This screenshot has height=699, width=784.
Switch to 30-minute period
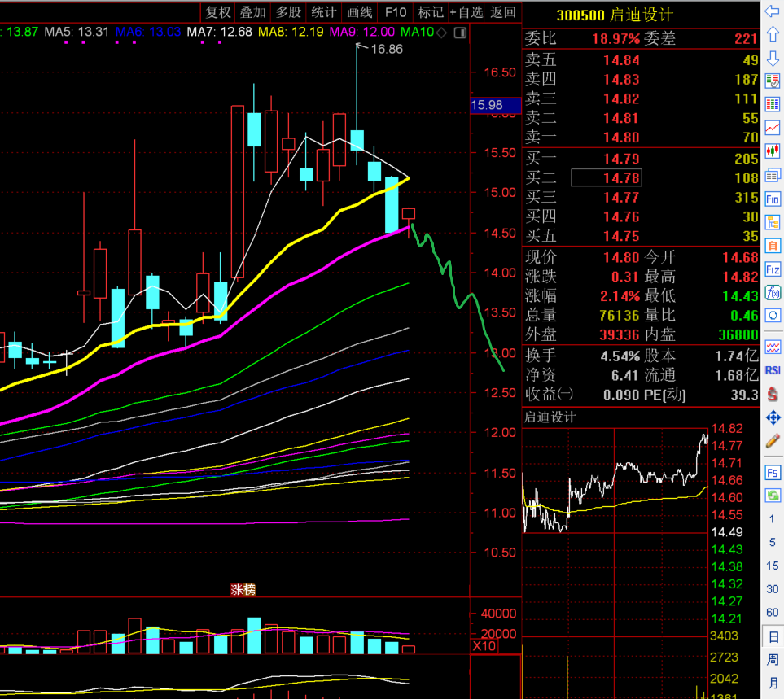click(772, 589)
